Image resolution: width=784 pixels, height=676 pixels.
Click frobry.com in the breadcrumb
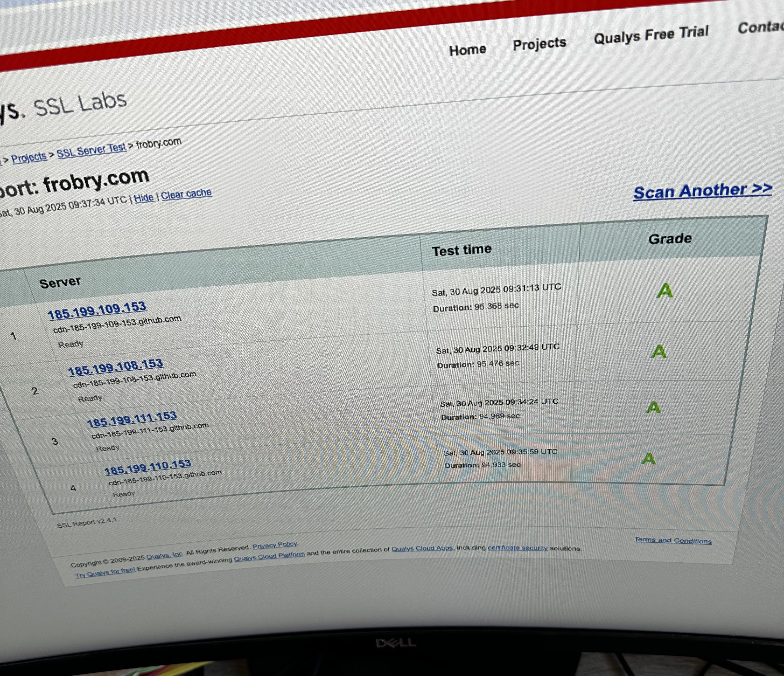tap(159, 144)
